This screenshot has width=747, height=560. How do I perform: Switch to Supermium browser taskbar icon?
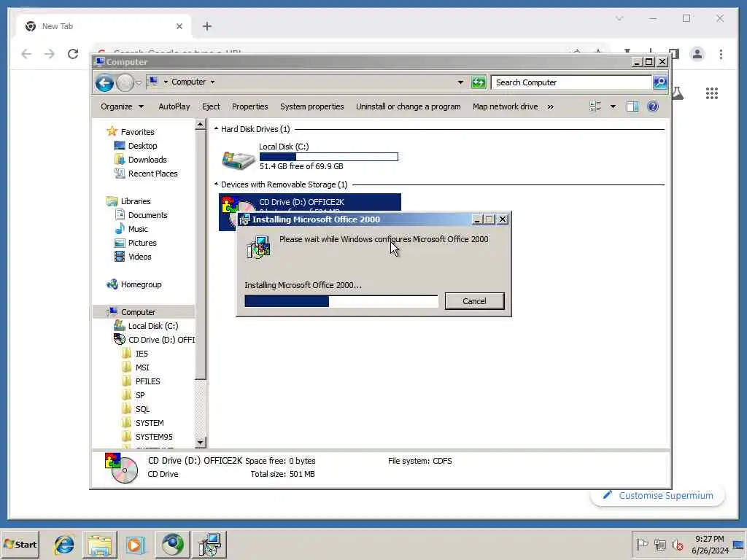[x=172, y=544]
